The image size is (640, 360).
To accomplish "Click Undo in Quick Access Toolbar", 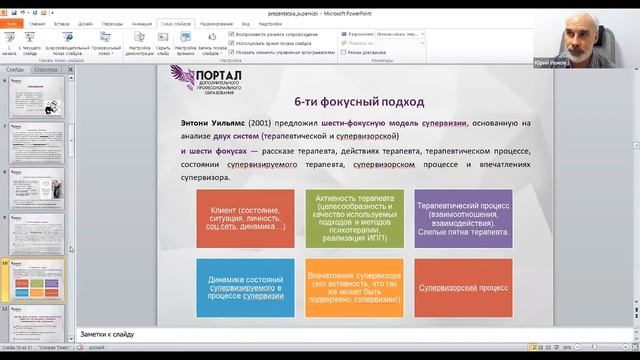I will [23, 13].
